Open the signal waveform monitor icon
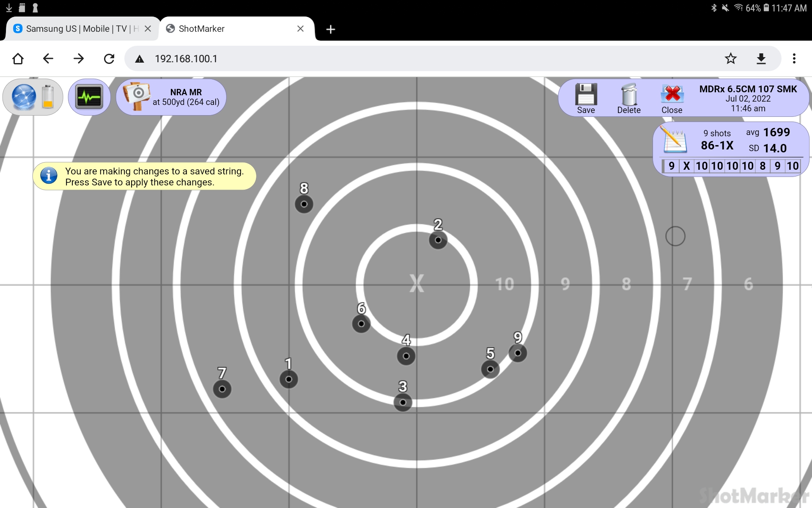 coord(89,97)
